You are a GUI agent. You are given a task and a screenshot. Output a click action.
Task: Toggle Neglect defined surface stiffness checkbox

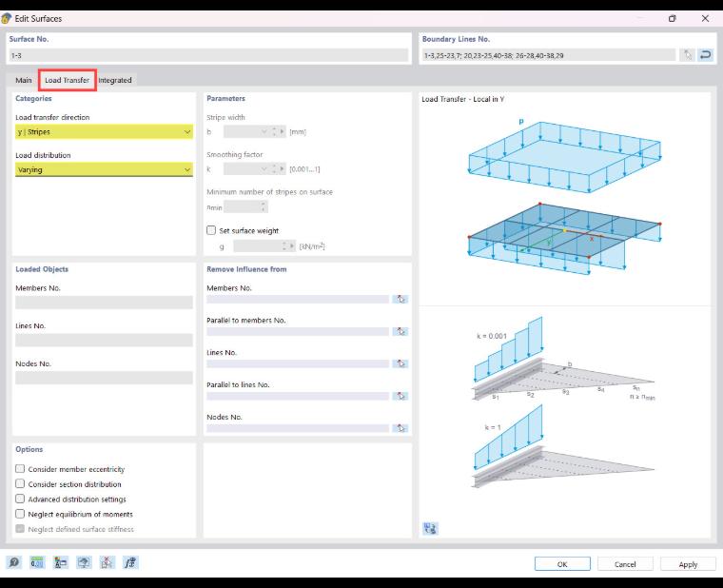(x=20, y=528)
